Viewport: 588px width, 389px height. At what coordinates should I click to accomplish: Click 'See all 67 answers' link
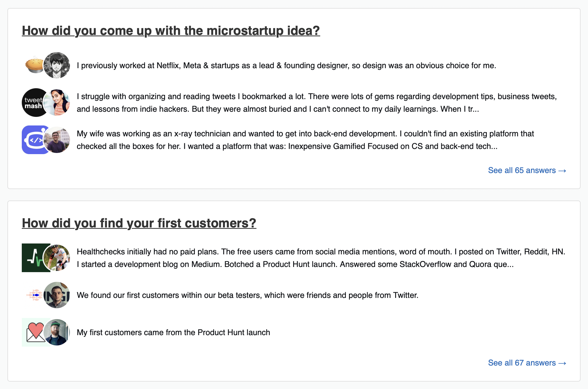527,363
